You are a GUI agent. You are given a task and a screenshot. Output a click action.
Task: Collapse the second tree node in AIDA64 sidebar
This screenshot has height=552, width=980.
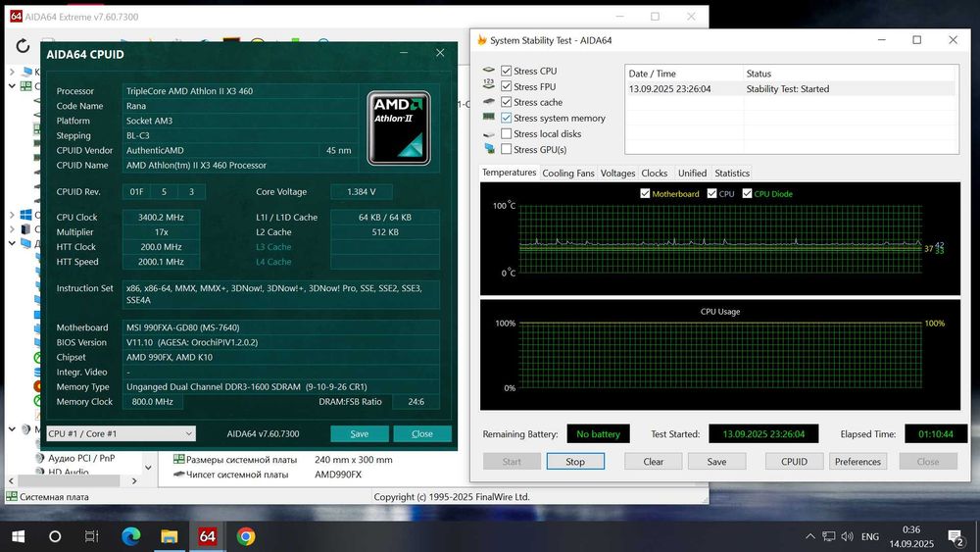click(12, 85)
